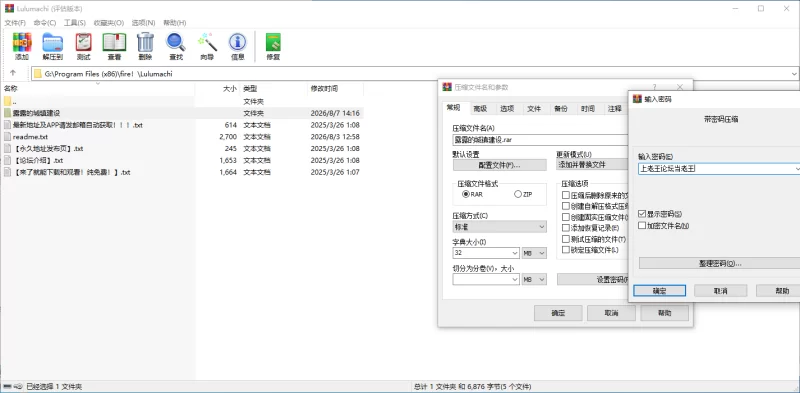Click the 解压到 (Extract to) toolbar icon

point(53,46)
